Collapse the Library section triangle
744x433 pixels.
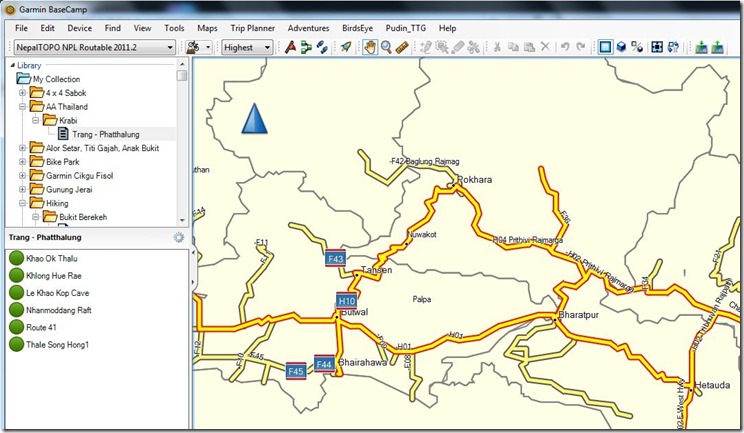coord(12,65)
